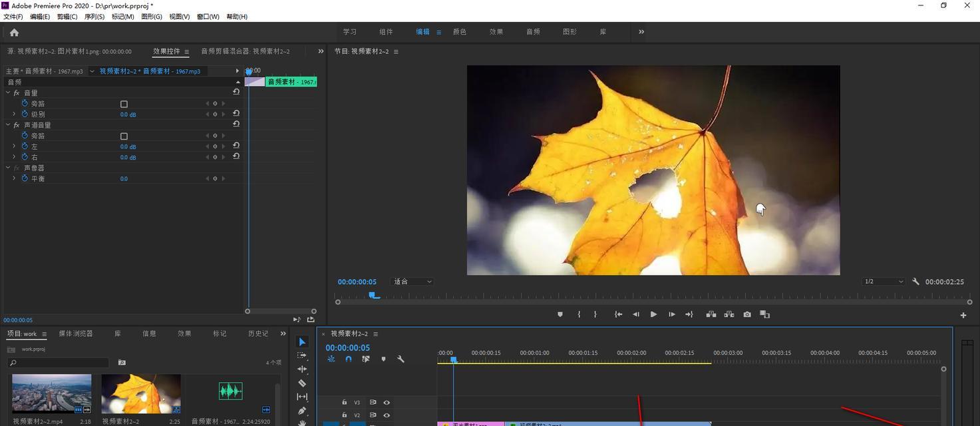This screenshot has height=426, width=980.
Task: Toggle timeline Snap magnet icon
Action: pos(349,359)
